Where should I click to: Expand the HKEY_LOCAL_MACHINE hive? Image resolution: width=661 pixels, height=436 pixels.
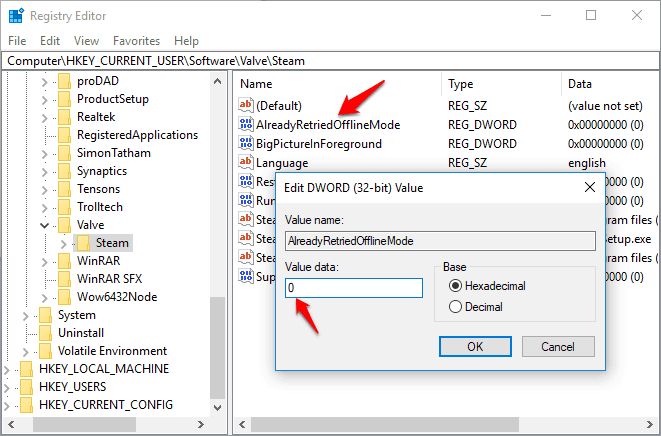(7, 370)
